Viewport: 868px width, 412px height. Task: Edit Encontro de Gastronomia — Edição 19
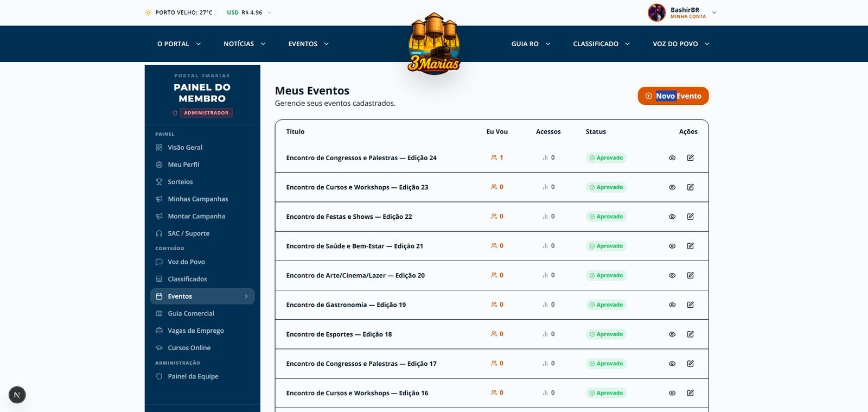[691, 305]
